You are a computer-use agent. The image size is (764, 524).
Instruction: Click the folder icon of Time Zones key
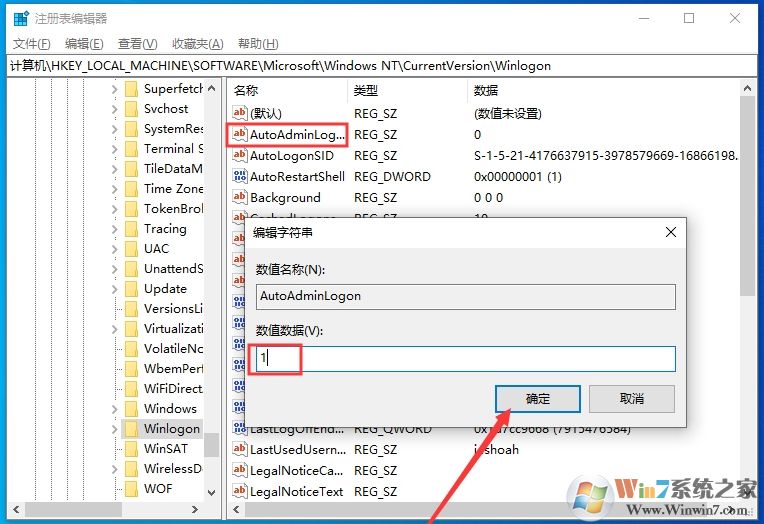coord(131,189)
